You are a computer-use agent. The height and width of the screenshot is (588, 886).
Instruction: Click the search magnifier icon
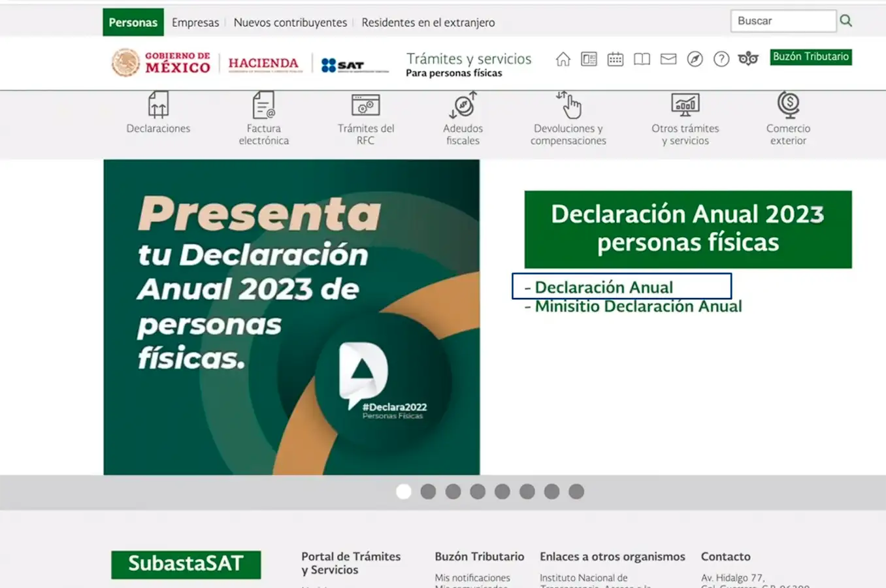click(x=845, y=20)
